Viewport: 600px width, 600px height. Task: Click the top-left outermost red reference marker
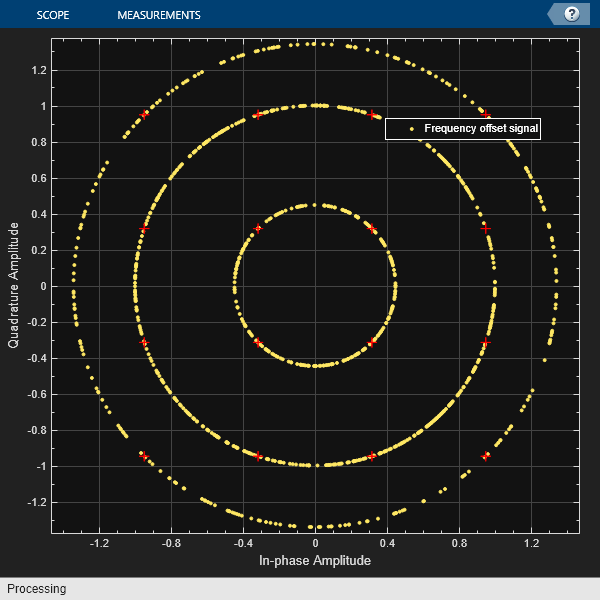pos(145,114)
